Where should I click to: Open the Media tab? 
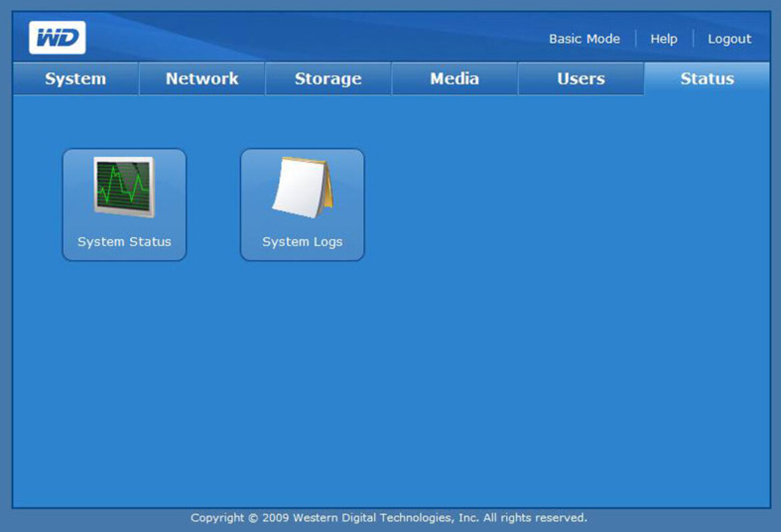click(454, 78)
